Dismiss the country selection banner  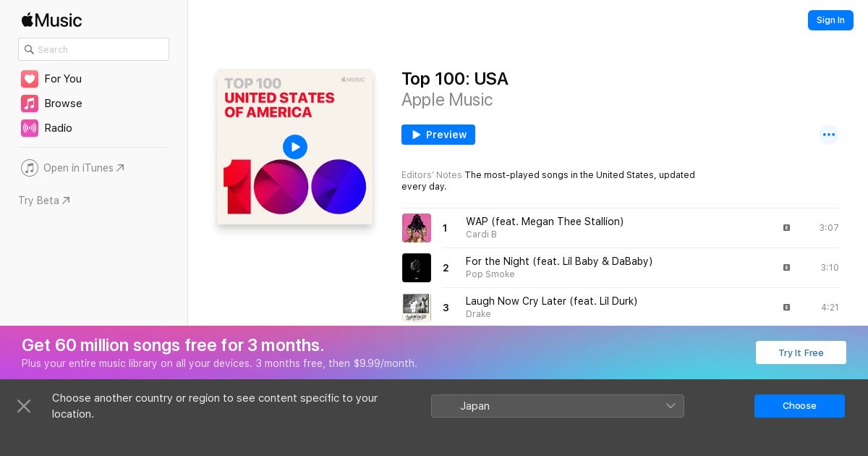(24, 406)
